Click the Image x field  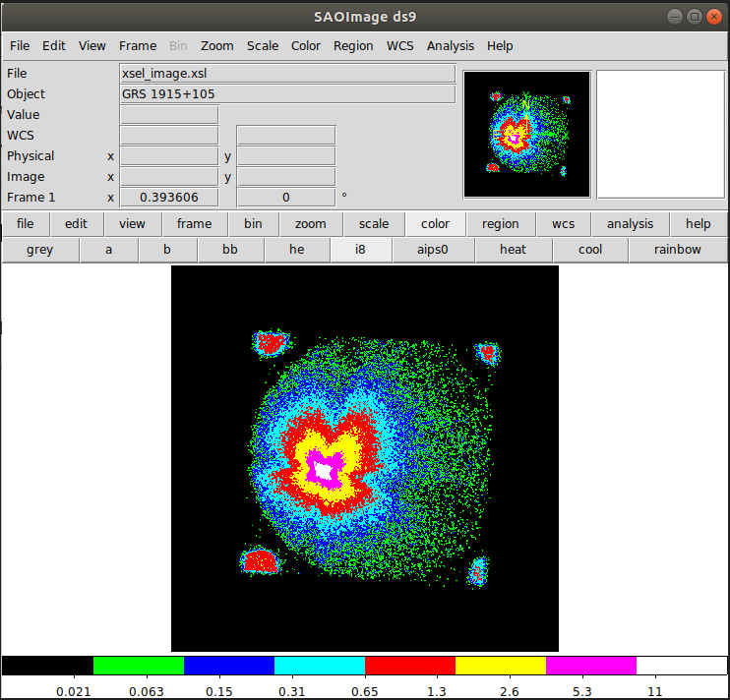point(169,177)
